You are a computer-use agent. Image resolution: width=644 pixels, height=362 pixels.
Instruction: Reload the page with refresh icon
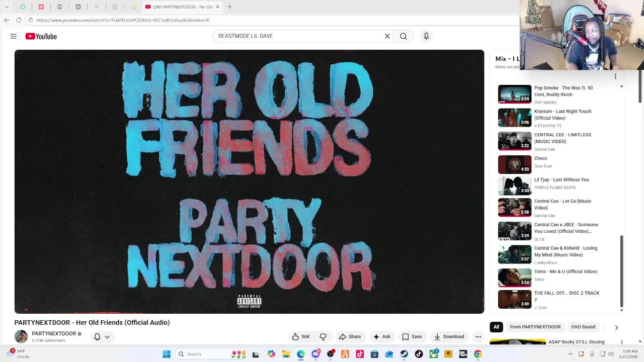19,20
